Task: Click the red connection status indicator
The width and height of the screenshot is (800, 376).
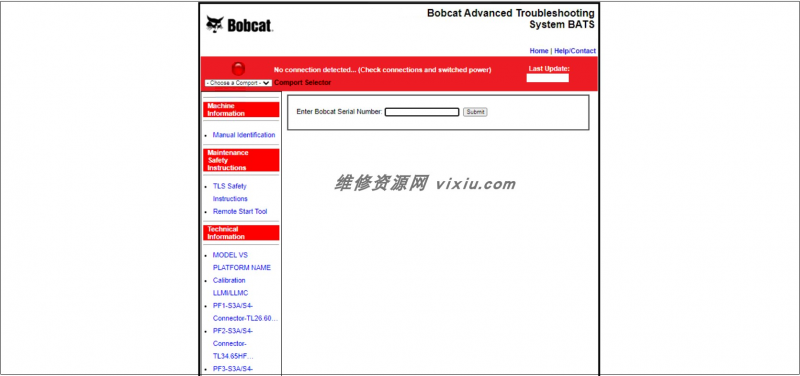Action: 238,68
